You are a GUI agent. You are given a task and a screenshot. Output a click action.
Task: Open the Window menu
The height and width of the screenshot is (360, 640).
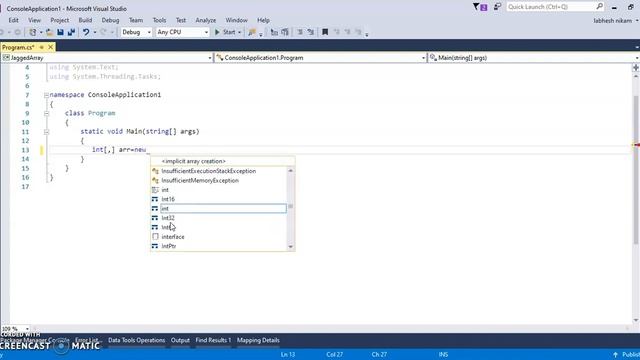pyautogui.click(x=236, y=20)
